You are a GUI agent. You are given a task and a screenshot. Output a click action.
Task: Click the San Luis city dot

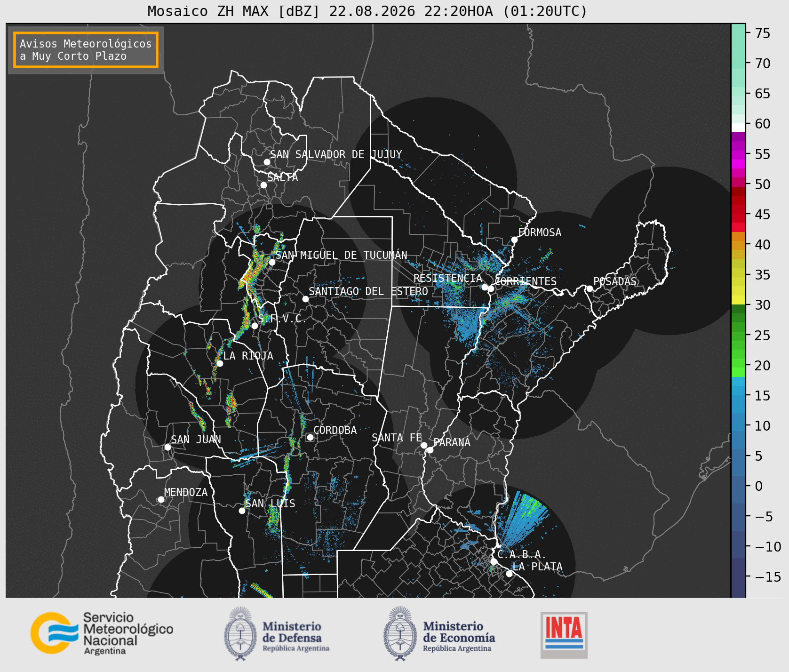242,511
